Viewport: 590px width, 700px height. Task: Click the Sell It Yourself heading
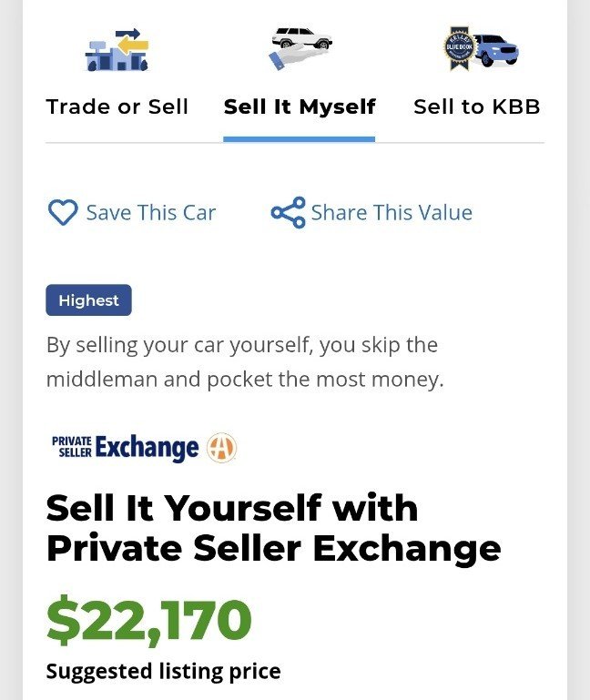pyautogui.click(x=274, y=528)
